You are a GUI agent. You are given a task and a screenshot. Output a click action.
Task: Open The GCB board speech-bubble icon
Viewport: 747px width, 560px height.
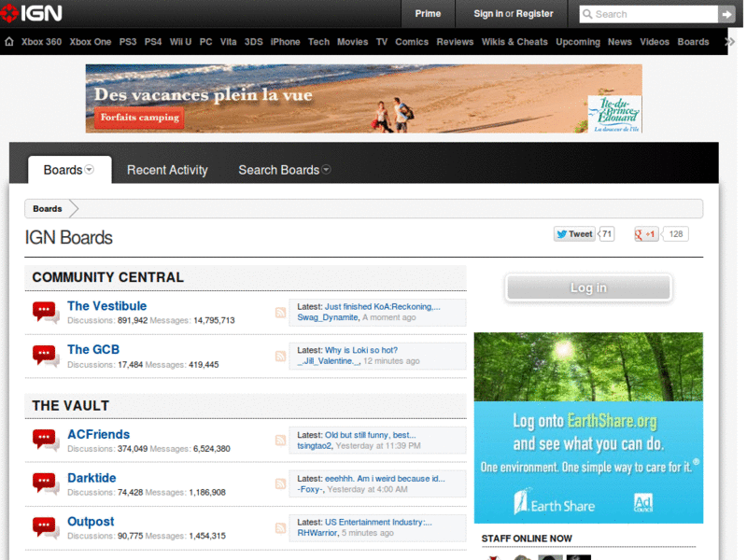point(45,357)
